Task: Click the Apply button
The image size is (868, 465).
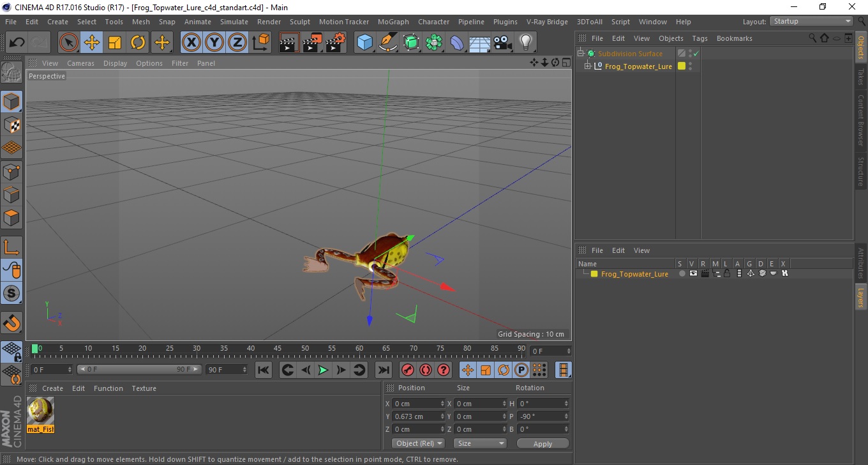Action: click(542, 443)
